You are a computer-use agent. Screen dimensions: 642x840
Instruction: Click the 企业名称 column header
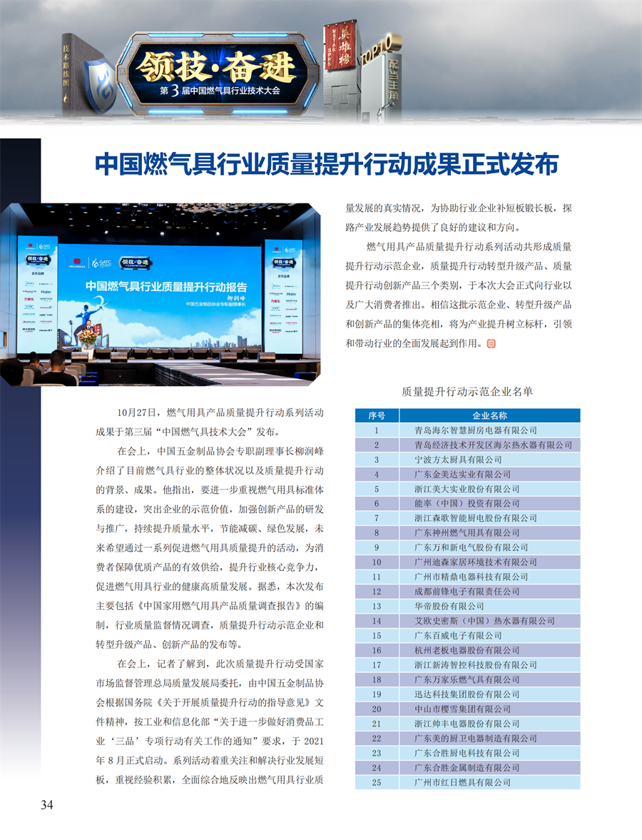(490, 415)
